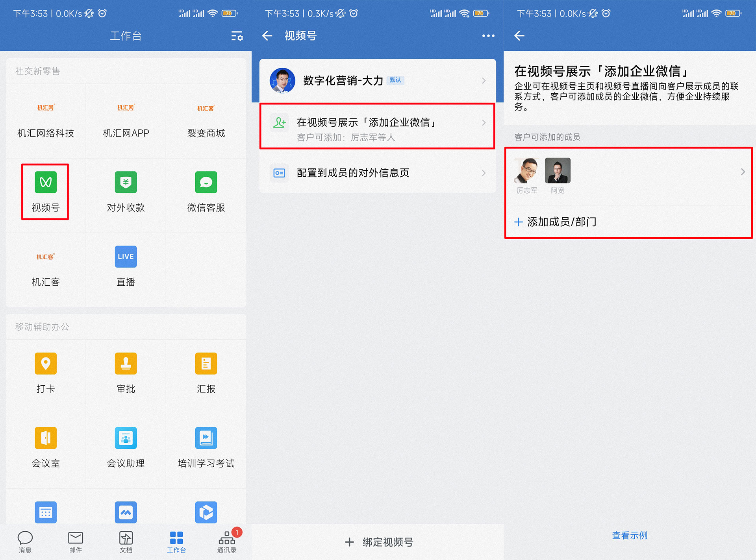Open the 汇报 report icon
Screen dimensions: 756x560
206,363
